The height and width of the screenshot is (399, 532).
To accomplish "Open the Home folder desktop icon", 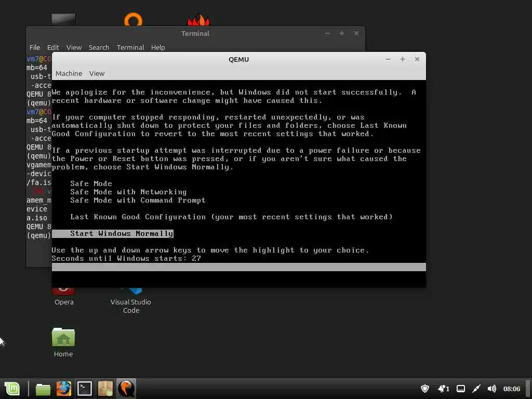I will (x=63, y=342).
